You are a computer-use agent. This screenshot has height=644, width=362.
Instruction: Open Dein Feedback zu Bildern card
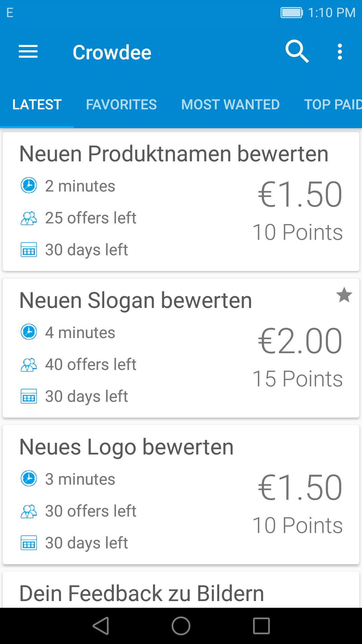142,593
